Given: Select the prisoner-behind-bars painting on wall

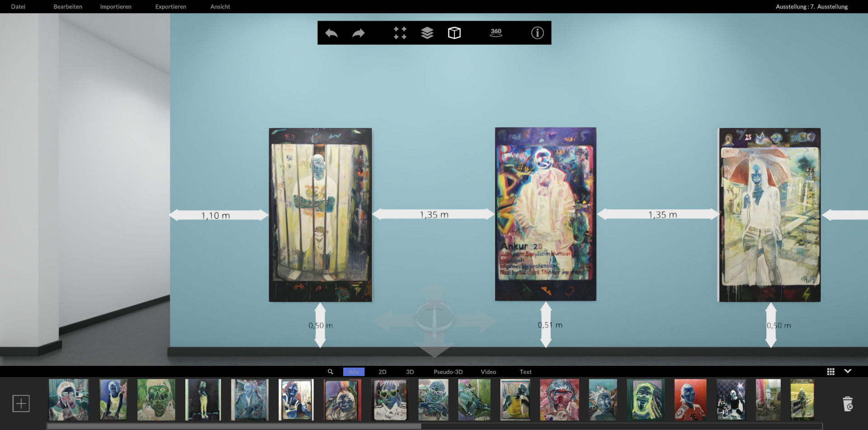Looking at the screenshot, I should (x=321, y=215).
